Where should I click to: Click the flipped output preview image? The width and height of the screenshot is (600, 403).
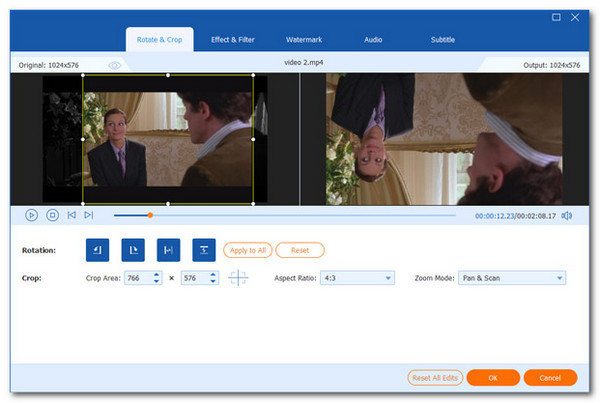(x=444, y=139)
